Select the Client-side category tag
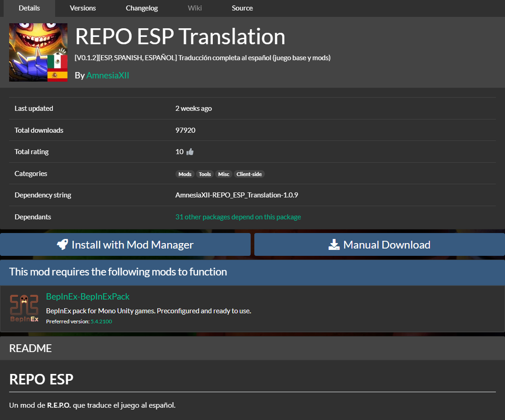The height and width of the screenshot is (420, 505). [x=249, y=174]
